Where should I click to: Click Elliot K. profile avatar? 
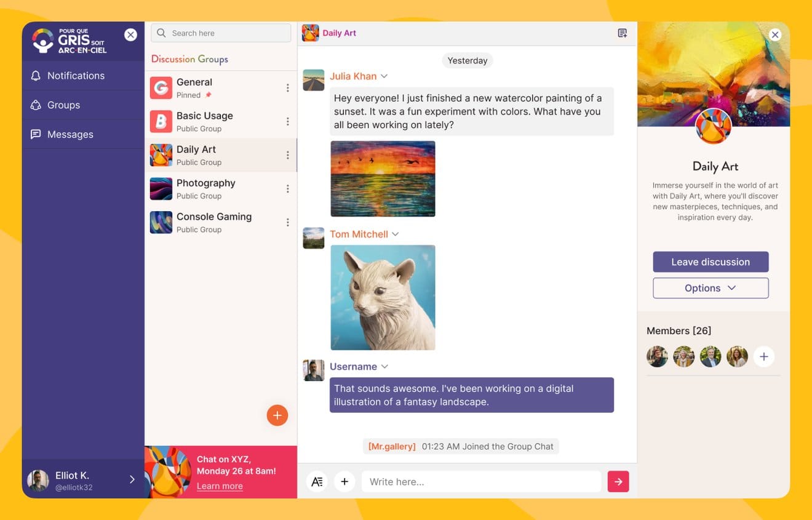tap(38, 480)
